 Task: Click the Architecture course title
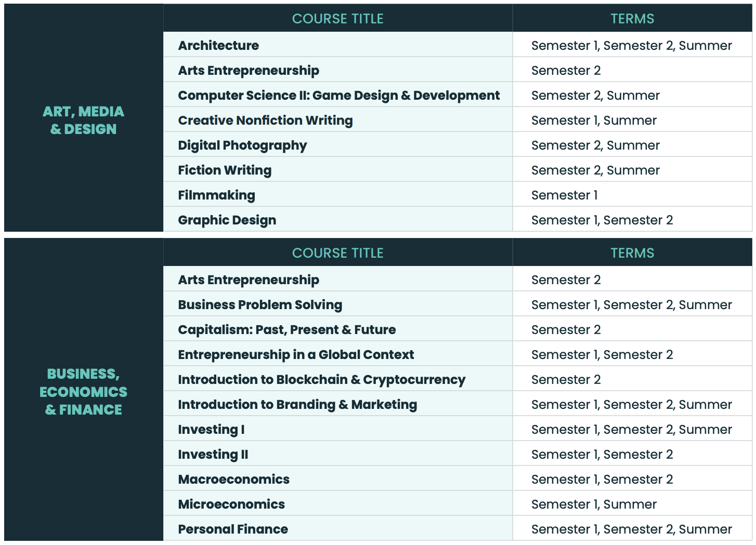click(x=218, y=46)
